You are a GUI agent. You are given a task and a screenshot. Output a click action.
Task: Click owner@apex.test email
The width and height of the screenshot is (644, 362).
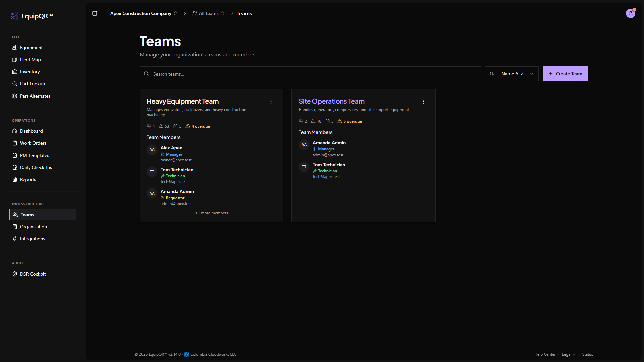176,160
